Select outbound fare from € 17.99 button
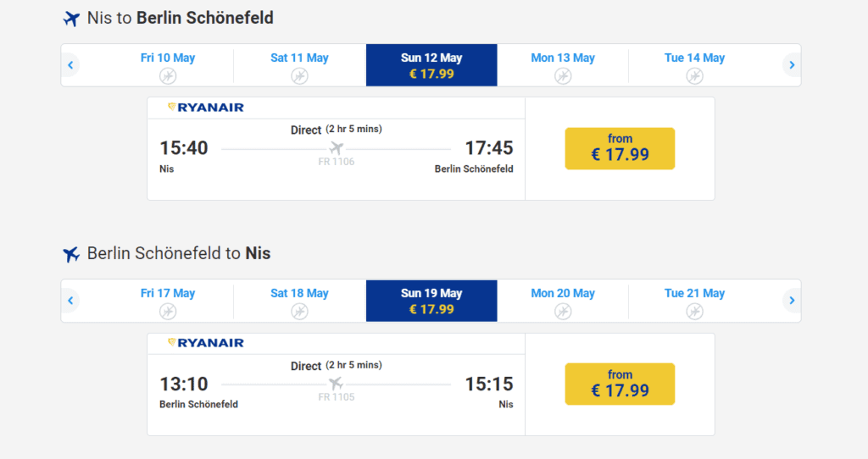Screen dimensions: 868x459 [x=620, y=148]
